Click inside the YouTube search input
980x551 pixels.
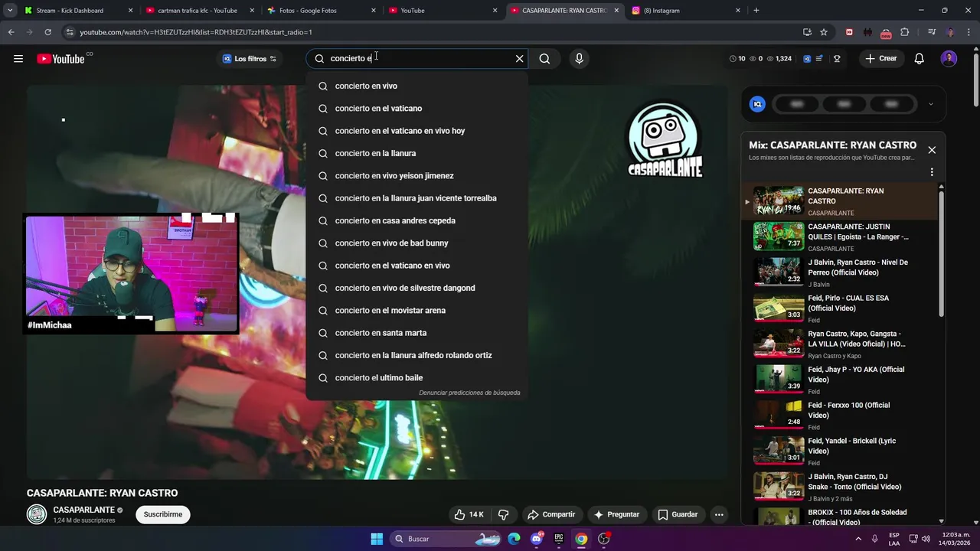(x=417, y=58)
